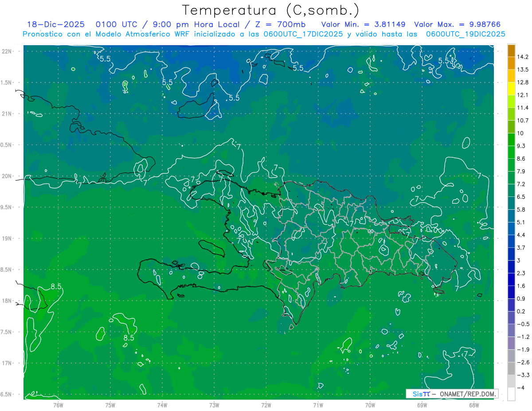Click the 'Temperatura (C,somb.)' chart title

coord(271,10)
